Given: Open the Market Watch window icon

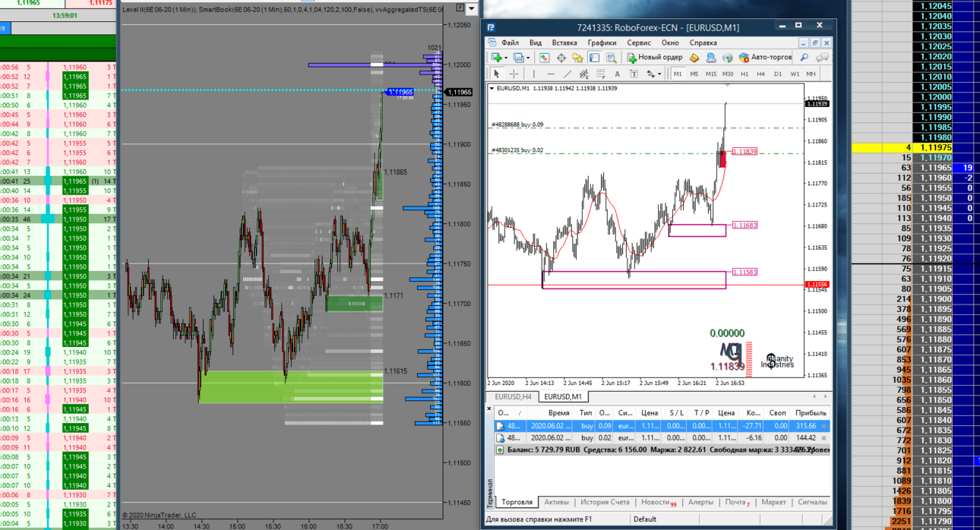Looking at the screenshot, I should tap(544, 57).
